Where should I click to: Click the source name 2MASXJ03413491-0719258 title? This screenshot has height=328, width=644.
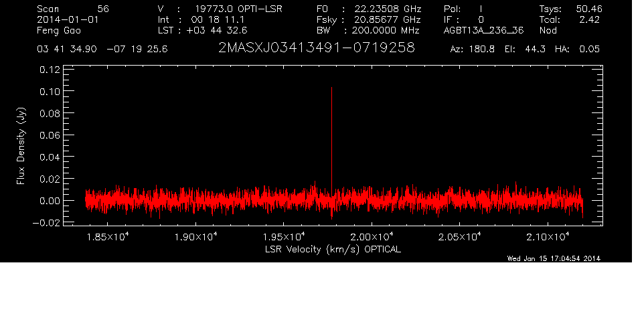click(316, 48)
